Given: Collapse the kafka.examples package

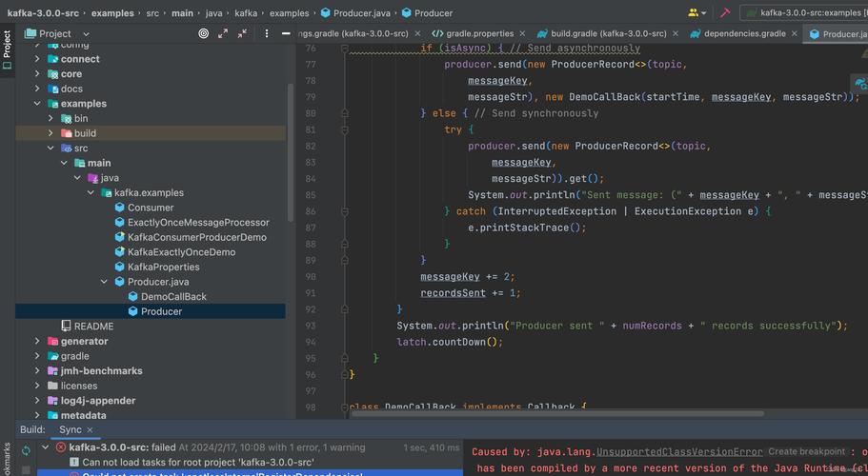Looking at the screenshot, I should [91, 192].
